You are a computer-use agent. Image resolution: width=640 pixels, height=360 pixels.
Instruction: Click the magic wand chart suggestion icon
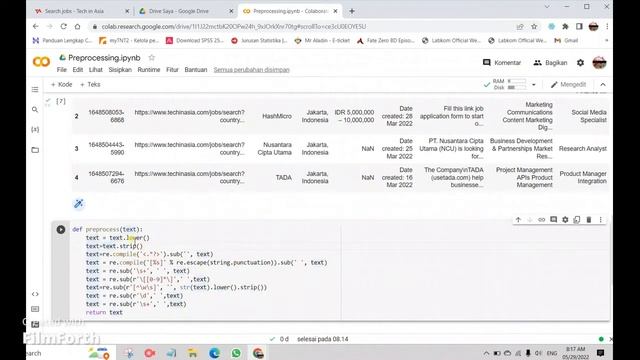[78, 203]
